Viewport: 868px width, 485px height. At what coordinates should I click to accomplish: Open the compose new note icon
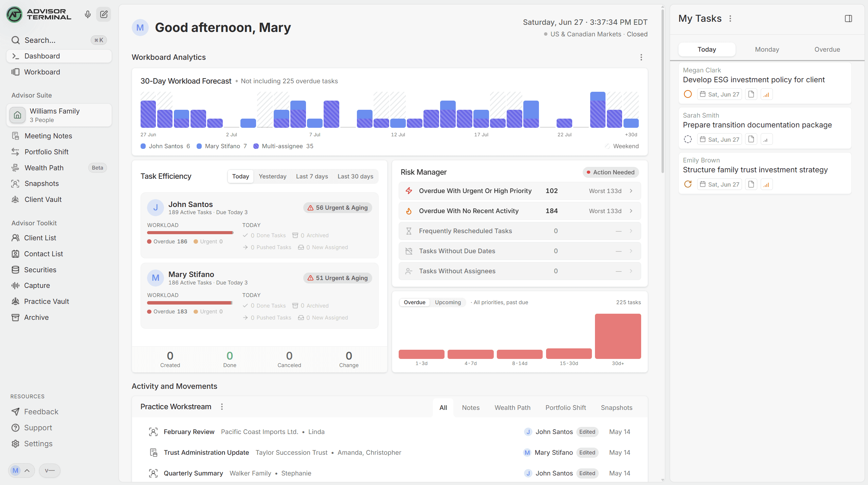[x=104, y=15]
